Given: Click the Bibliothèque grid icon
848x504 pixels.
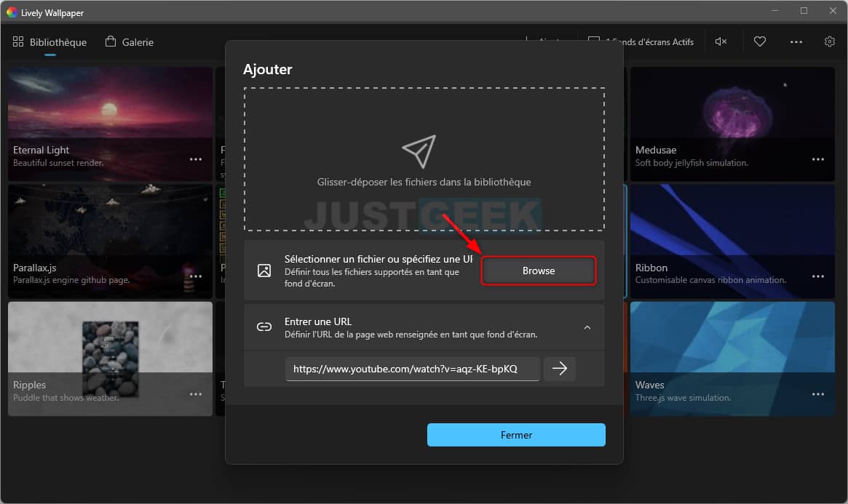Looking at the screenshot, I should tap(18, 41).
